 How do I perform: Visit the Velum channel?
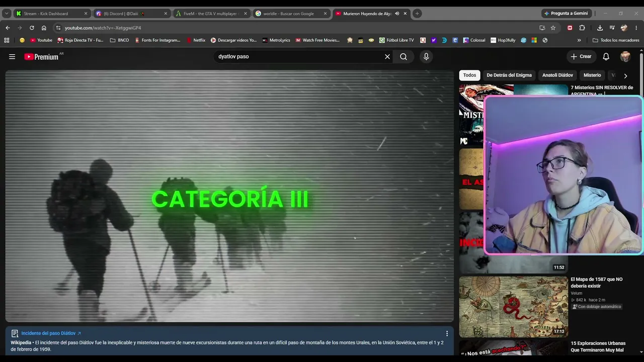576,293
